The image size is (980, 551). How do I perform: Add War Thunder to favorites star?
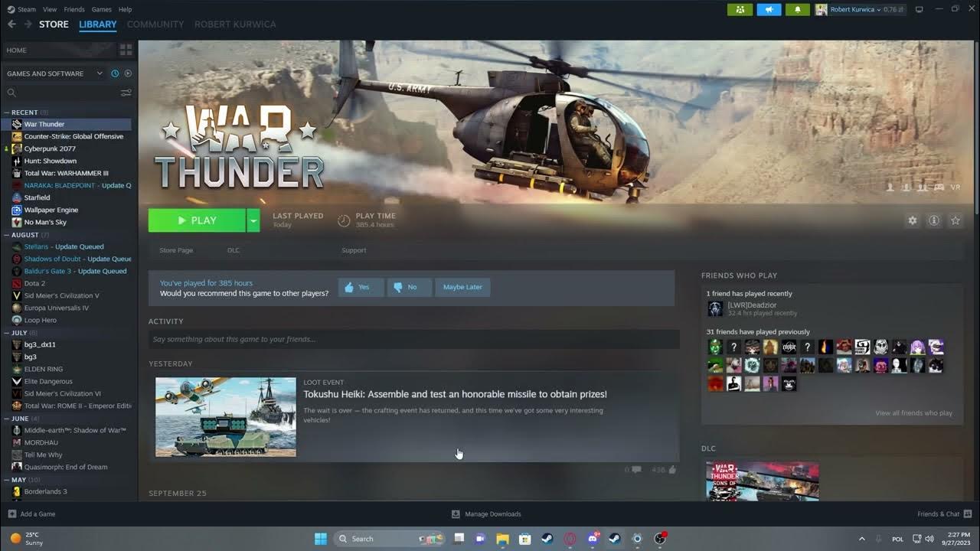click(x=955, y=220)
